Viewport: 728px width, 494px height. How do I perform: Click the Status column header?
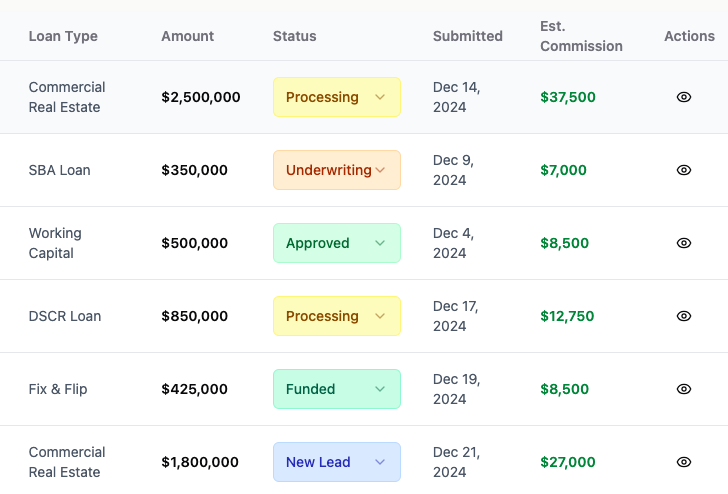coord(295,36)
